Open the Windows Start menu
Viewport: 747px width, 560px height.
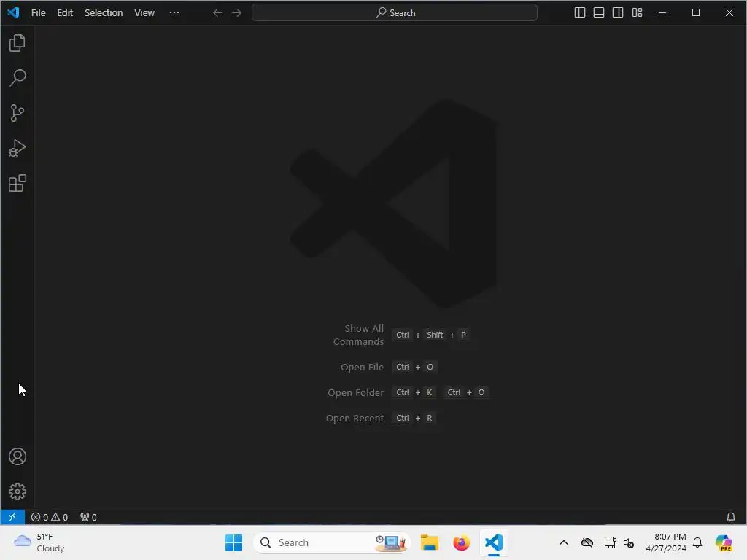[233, 542]
